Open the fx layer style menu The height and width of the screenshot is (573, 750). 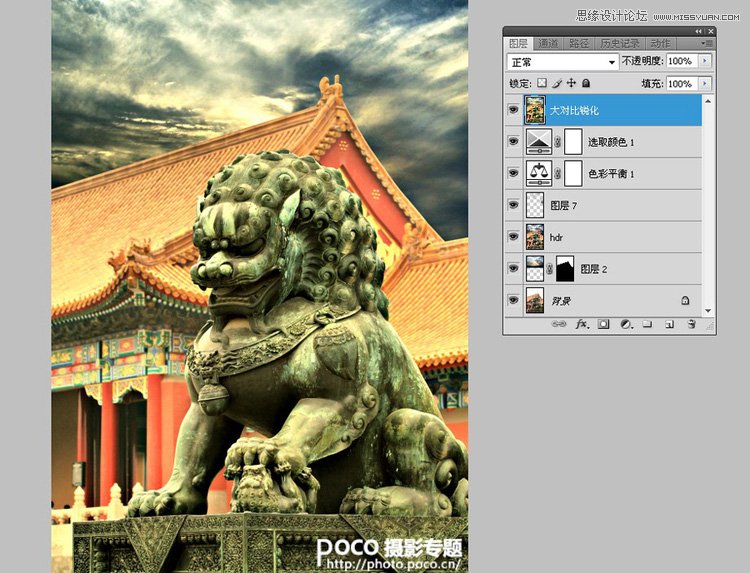[x=582, y=324]
